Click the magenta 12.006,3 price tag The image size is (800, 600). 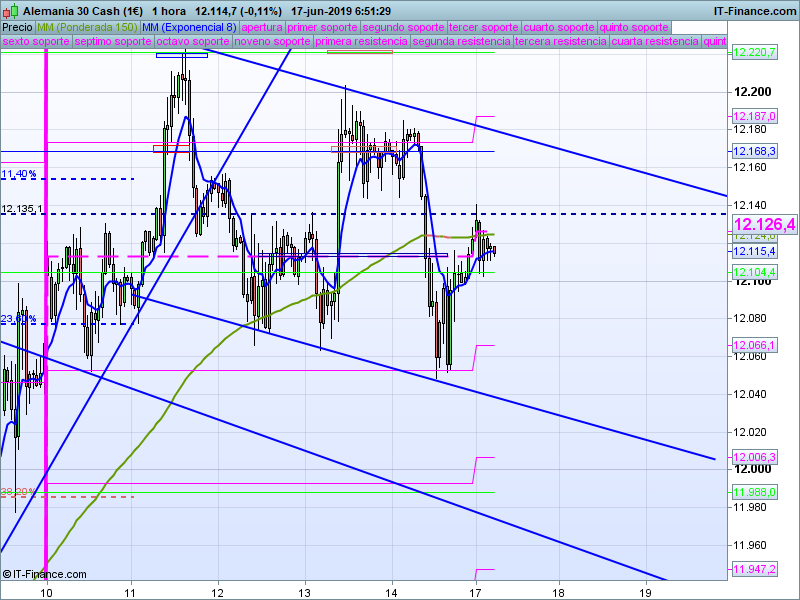(755, 457)
